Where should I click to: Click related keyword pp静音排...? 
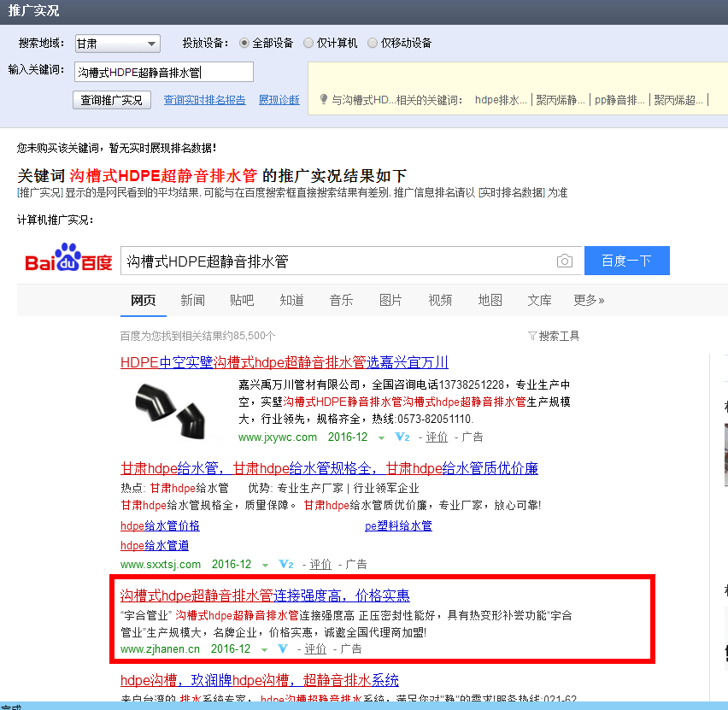pyautogui.click(x=619, y=100)
